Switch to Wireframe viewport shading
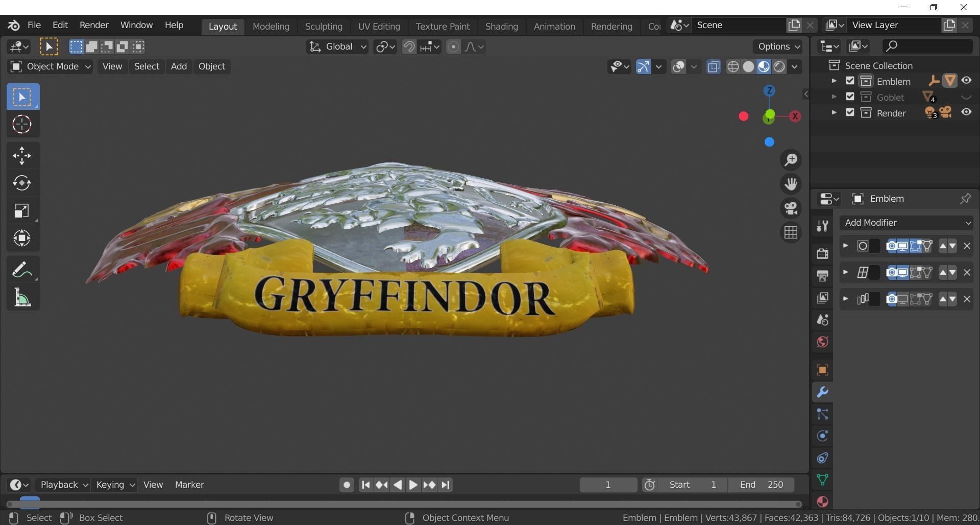 tap(733, 67)
